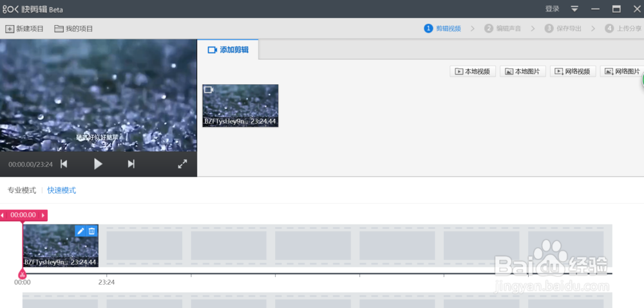This screenshot has height=308, width=644.
Task: Jump to next frame in preview
Action: click(131, 164)
